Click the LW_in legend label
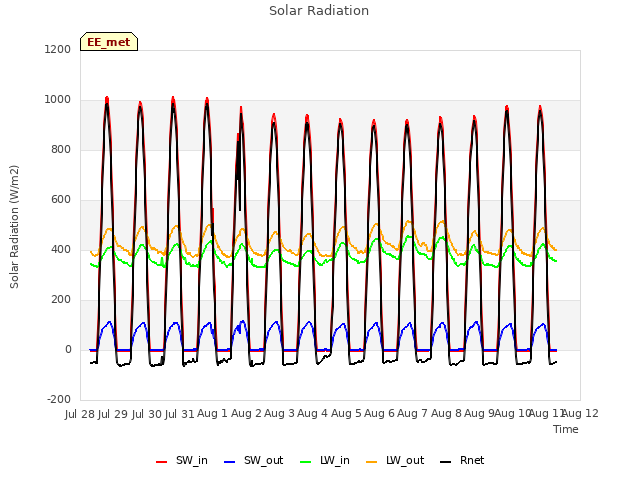The height and width of the screenshot is (480, 640). [335, 460]
